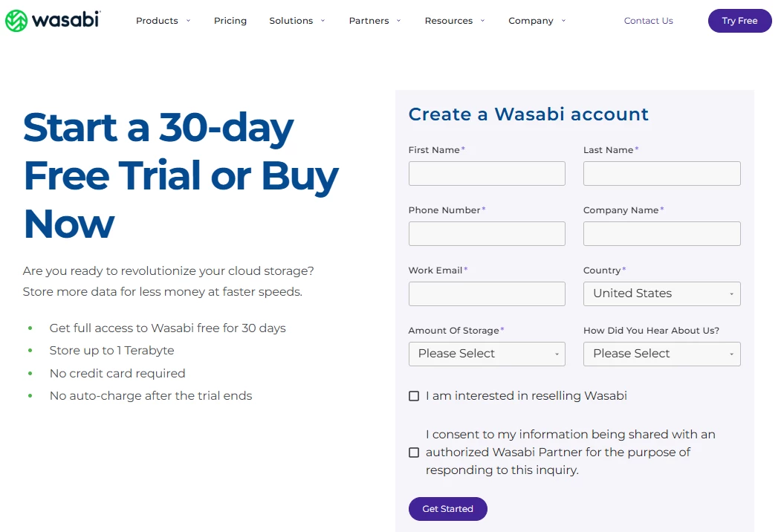784x532 pixels.
Task: Expand the Products menu chevron
Action: click(189, 21)
